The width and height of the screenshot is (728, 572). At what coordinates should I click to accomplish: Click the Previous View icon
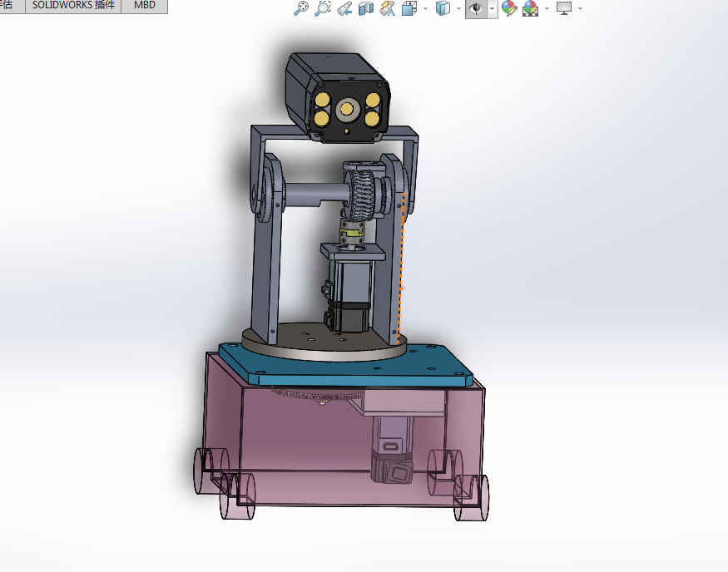point(344,8)
